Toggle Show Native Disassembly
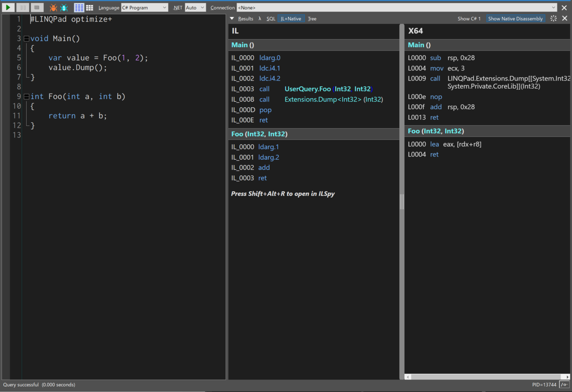572x392 pixels. point(515,19)
